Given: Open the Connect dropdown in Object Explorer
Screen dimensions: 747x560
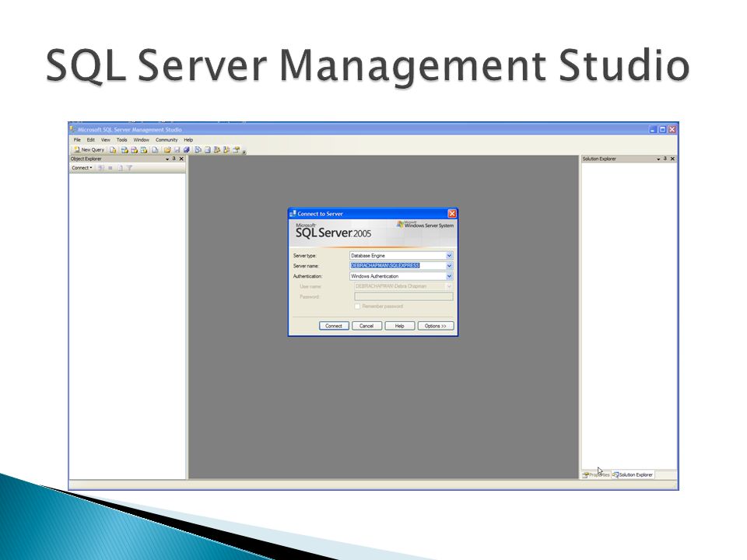Looking at the screenshot, I should tap(82, 168).
